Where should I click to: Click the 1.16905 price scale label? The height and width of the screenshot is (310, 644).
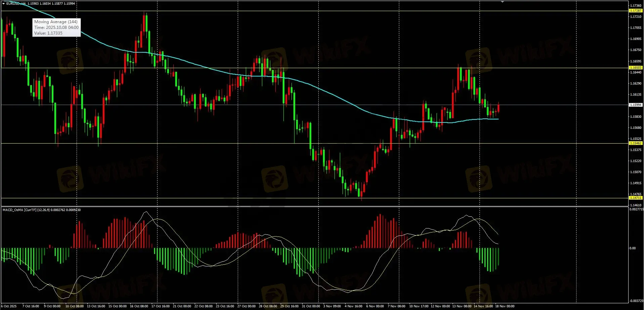pyautogui.click(x=636, y=39)
